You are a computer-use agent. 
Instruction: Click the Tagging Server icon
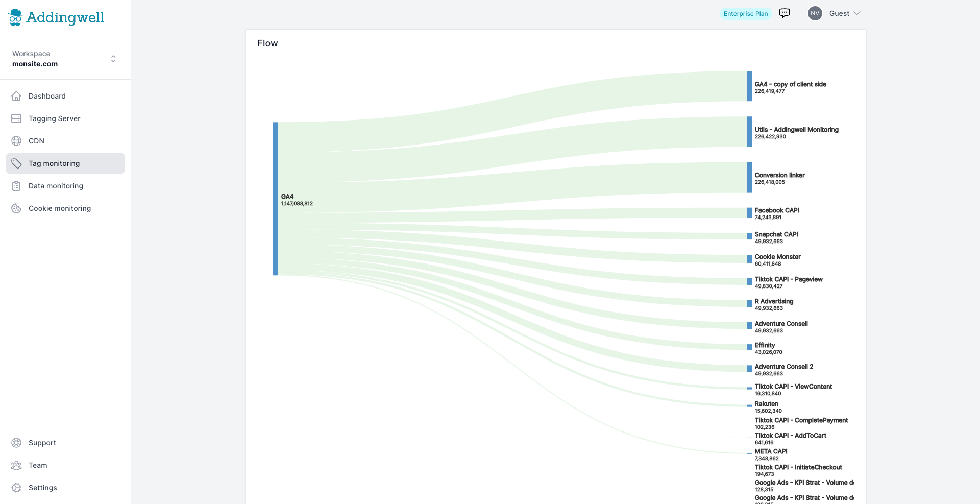pyautogui.click(x=16, y=118)
